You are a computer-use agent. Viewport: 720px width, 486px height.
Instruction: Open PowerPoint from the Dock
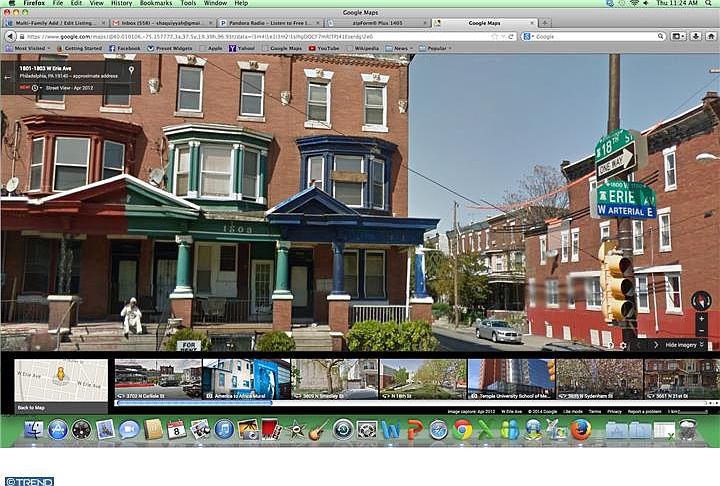415,430
